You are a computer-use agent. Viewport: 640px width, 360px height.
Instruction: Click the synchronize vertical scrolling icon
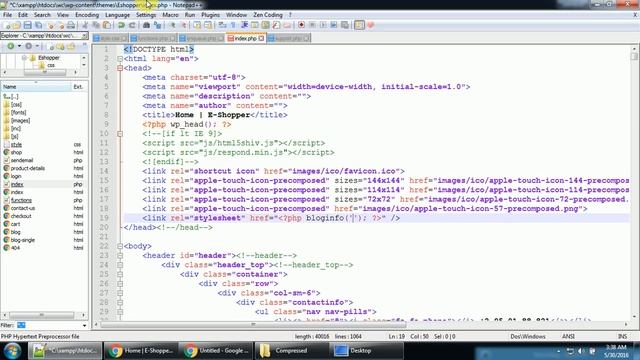click(197, 25)
